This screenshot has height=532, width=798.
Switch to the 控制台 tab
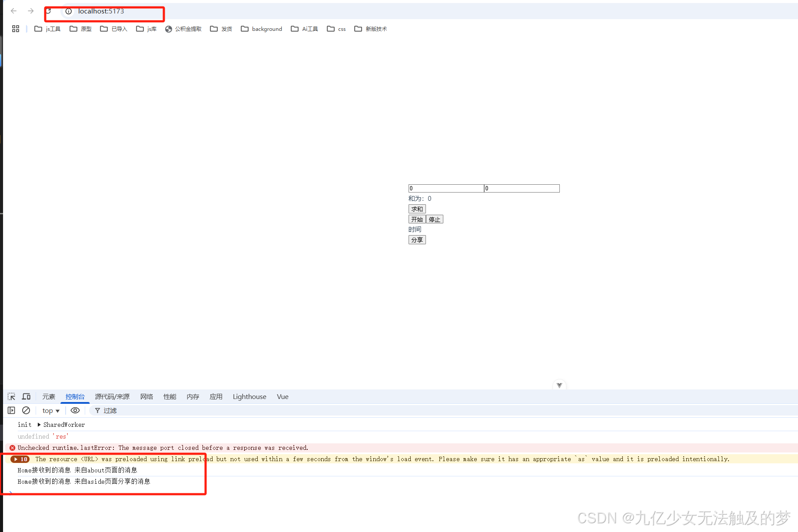[x=75, y=396]
